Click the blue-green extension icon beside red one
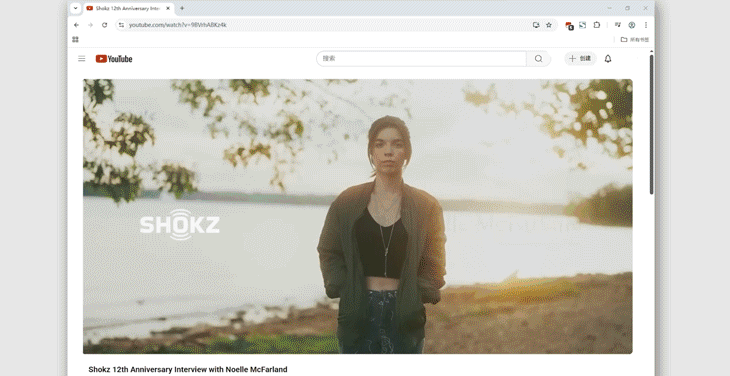The width and height of the screenshot is (730, 376). tap(582, 25)
